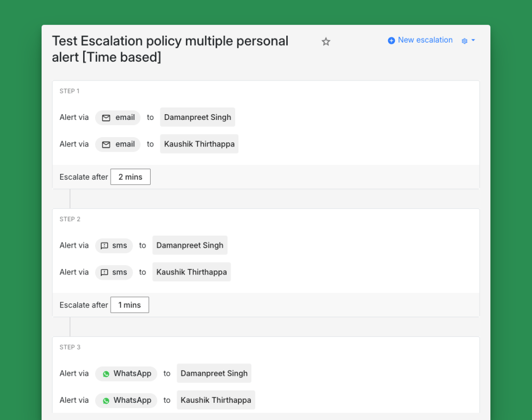Click WhatsApp icon in Kaushik Thirthappa row

[106, 400]
